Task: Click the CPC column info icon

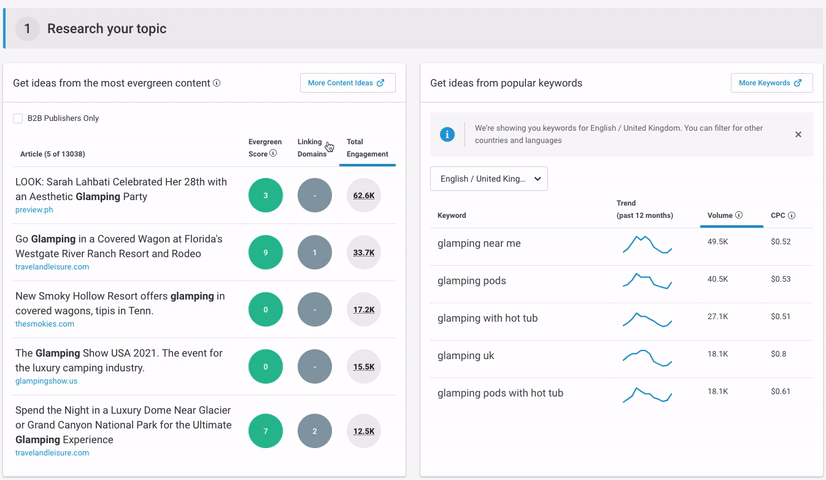Action: (x=791, y=215)
